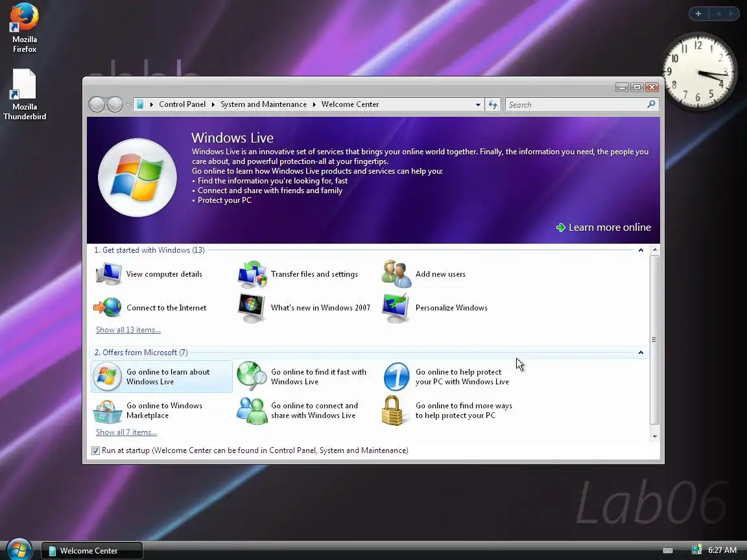The height and width of the screenshot is (560, 747).
Task: Click the Windows Live logo orb in banner
Action: point(137,178)
